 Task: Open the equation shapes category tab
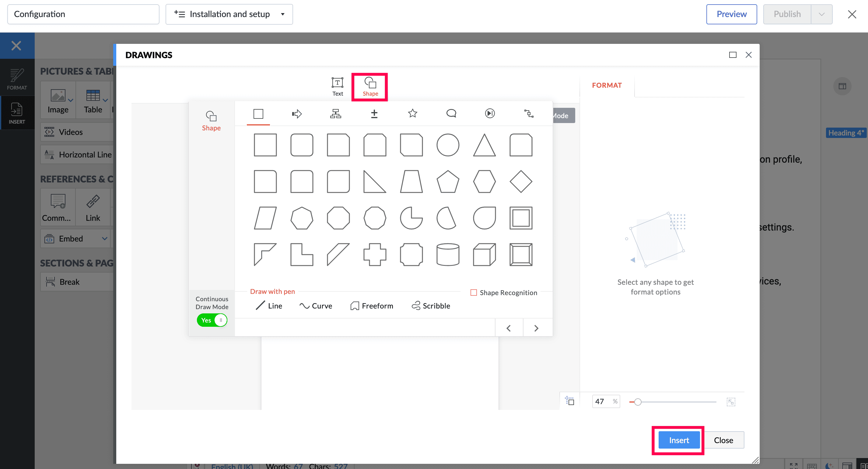[x=374, y=114]
